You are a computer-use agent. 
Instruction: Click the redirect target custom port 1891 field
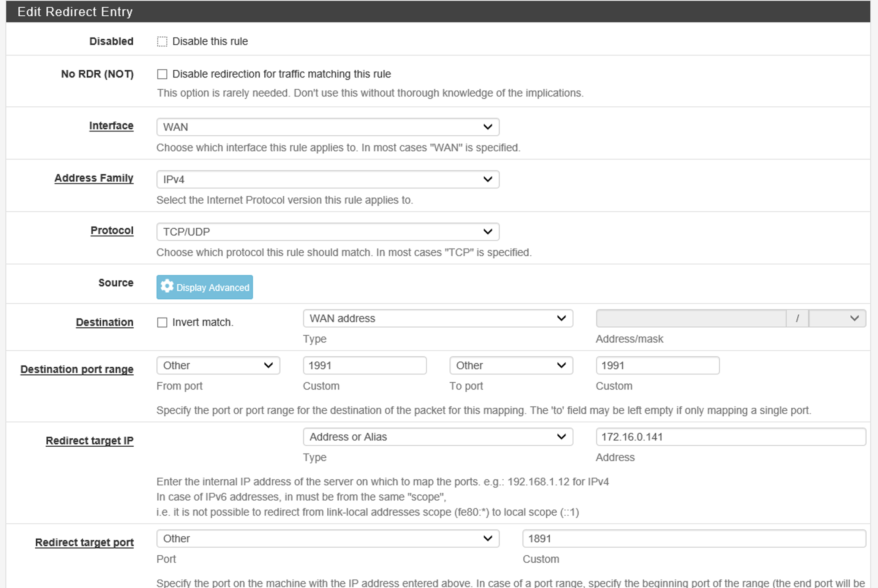tap(693, 539)
